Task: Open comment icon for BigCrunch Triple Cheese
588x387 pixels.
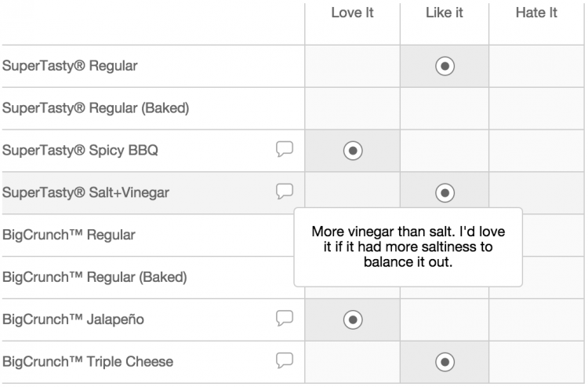Action: [x=285, y=361]
